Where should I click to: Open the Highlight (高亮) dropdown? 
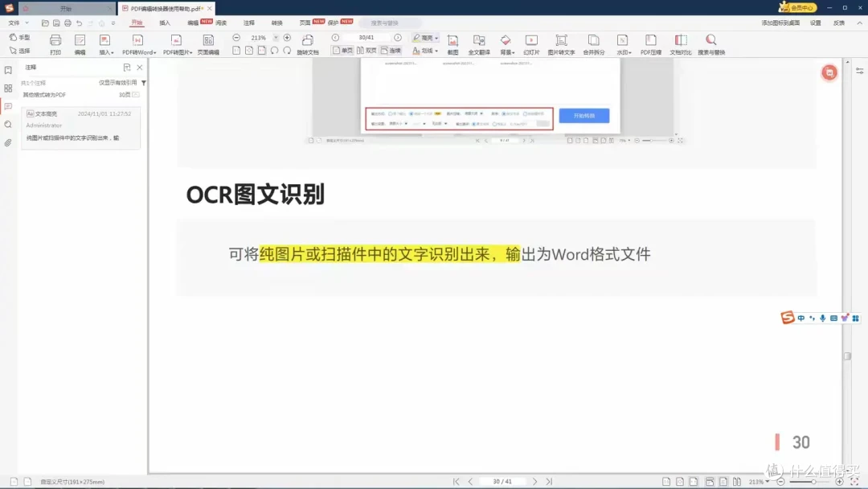436,38
